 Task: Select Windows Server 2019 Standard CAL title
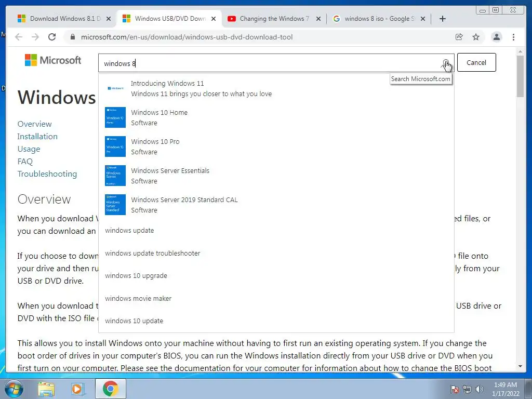[184, 200]
